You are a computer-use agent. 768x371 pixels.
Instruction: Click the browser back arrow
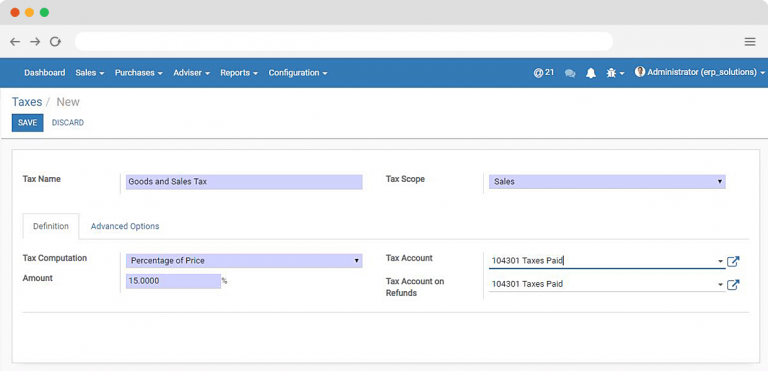click(x=15, y=42)
